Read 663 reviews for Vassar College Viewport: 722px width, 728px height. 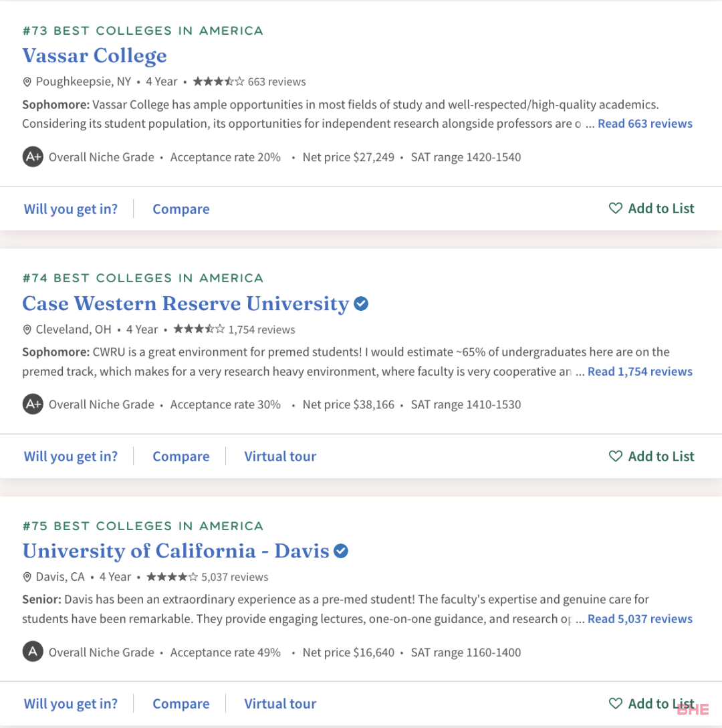click(x=645, y=124)
